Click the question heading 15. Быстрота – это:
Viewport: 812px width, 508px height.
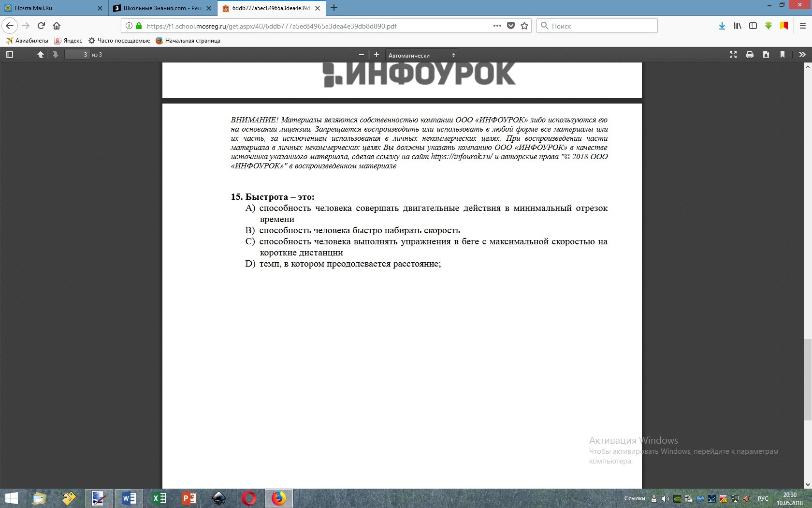click(273, 197)
